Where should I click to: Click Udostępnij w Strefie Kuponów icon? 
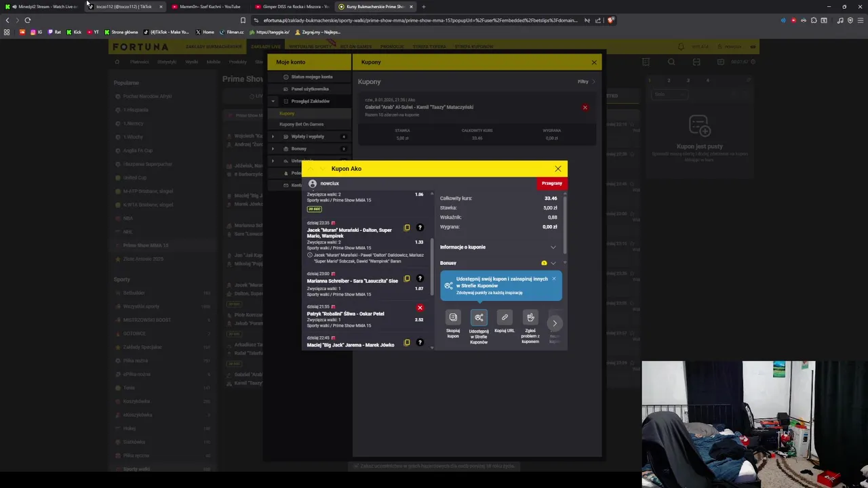[479, 317]
